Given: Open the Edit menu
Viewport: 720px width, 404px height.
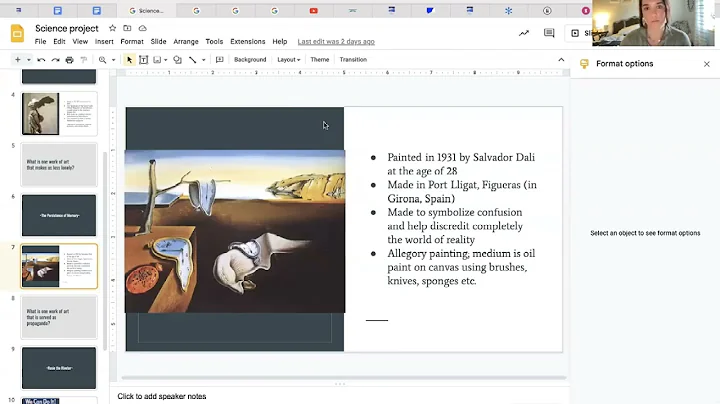Looking at the screenshot, I should 59,41.
